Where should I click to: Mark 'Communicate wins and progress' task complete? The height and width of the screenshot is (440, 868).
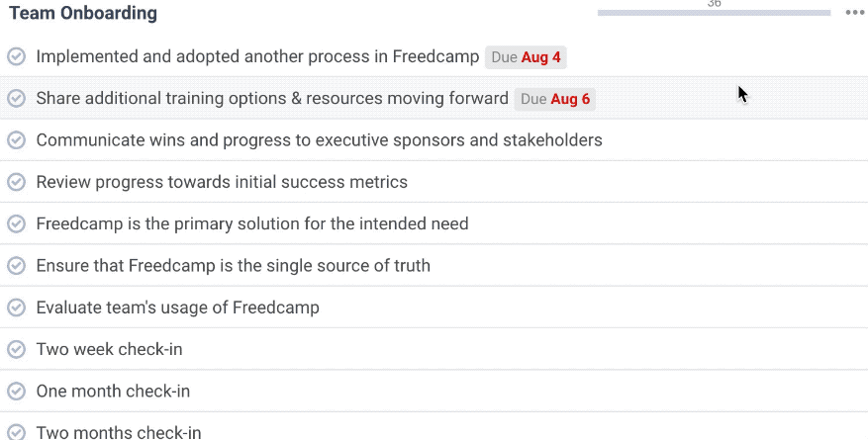16,140
